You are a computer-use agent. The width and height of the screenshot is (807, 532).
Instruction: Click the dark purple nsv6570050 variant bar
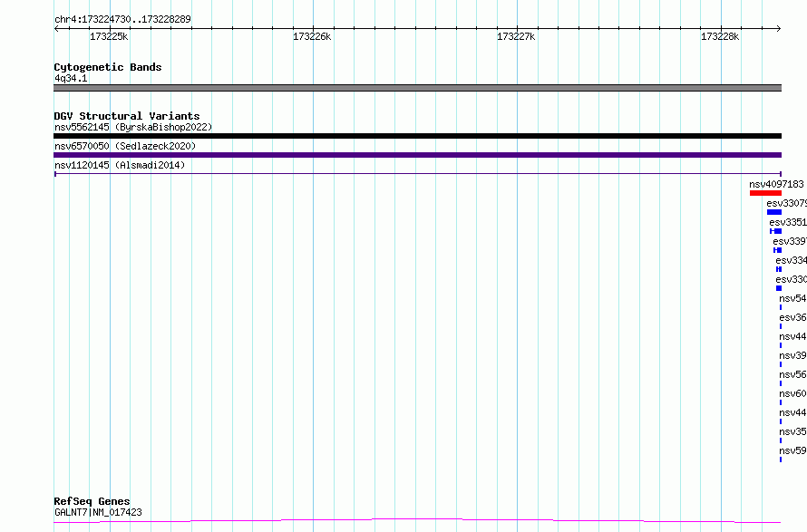point(417,155)
